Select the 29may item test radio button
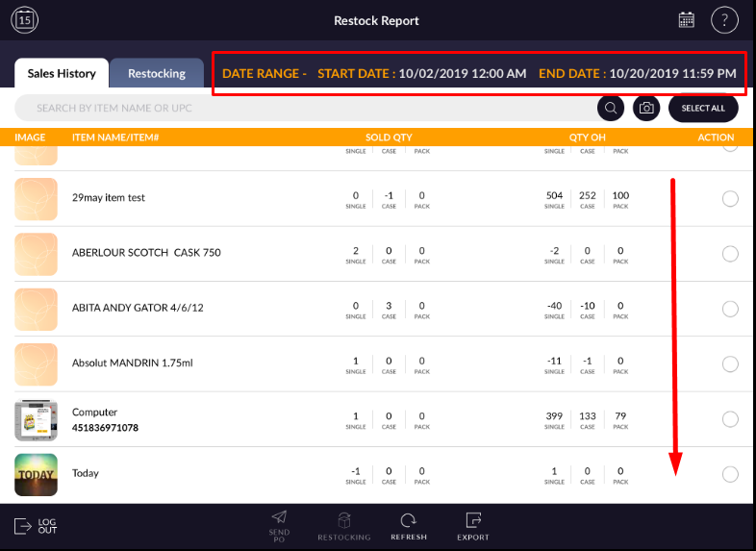 point(730,199)
